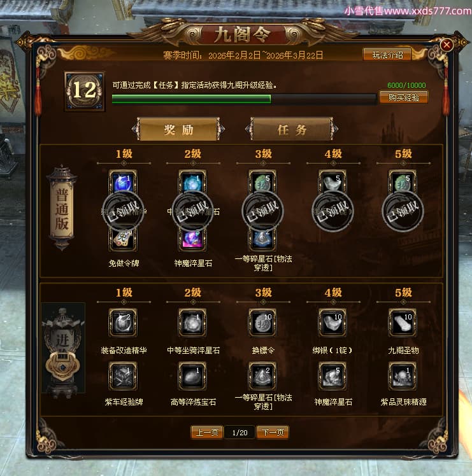Image resolution: width=472 pixels, height=476 pixels.
Task: Click the 换镖令 reward icon with count 10
Action: click(262, 323)
